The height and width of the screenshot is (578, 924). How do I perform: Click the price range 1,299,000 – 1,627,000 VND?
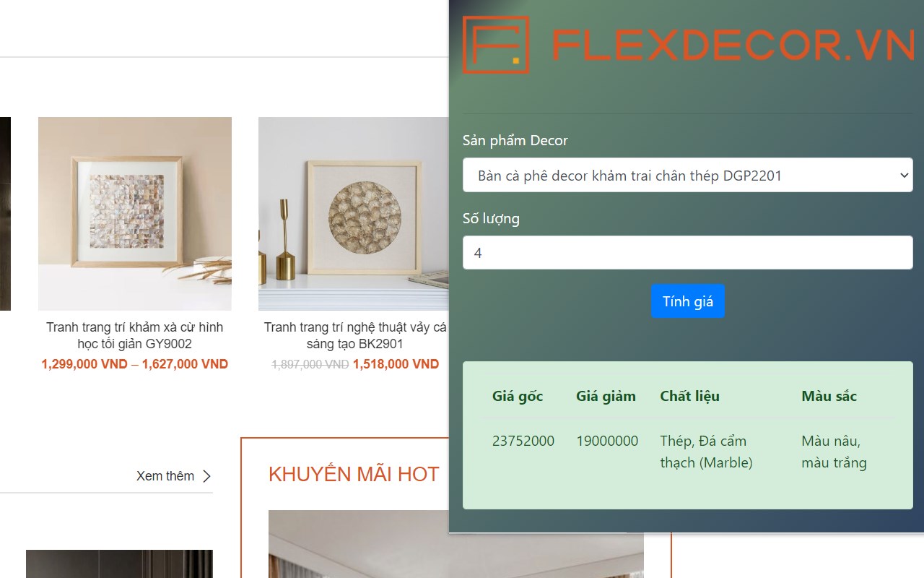tap(135, 364)
